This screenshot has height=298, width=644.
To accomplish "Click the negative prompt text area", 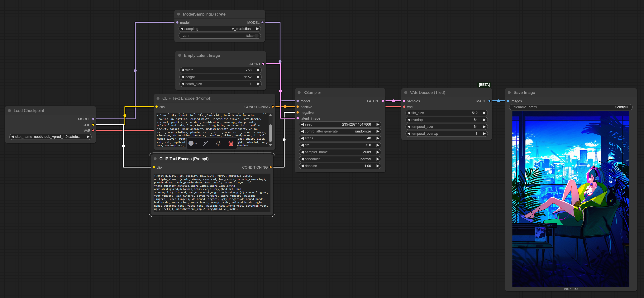I will coord(212,193).
